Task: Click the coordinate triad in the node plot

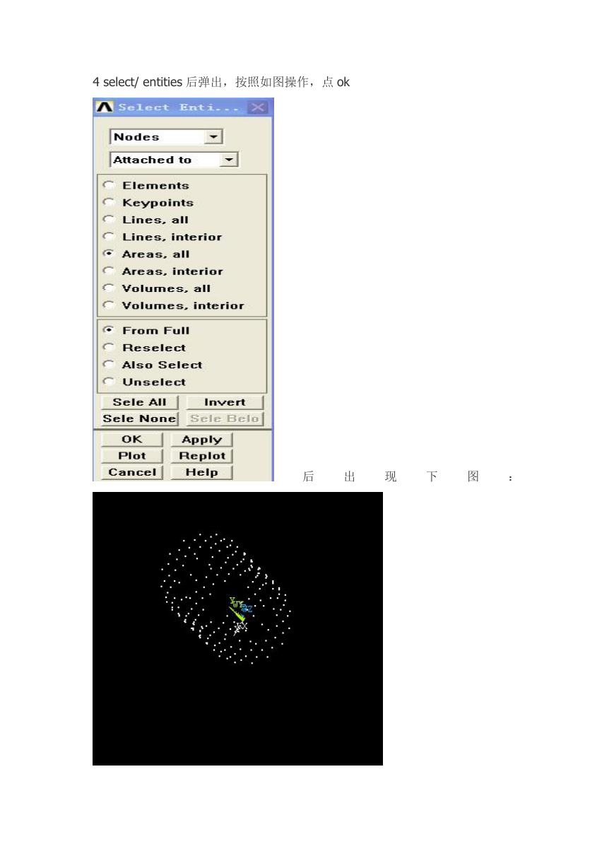Action: click(x=240, y=613)
